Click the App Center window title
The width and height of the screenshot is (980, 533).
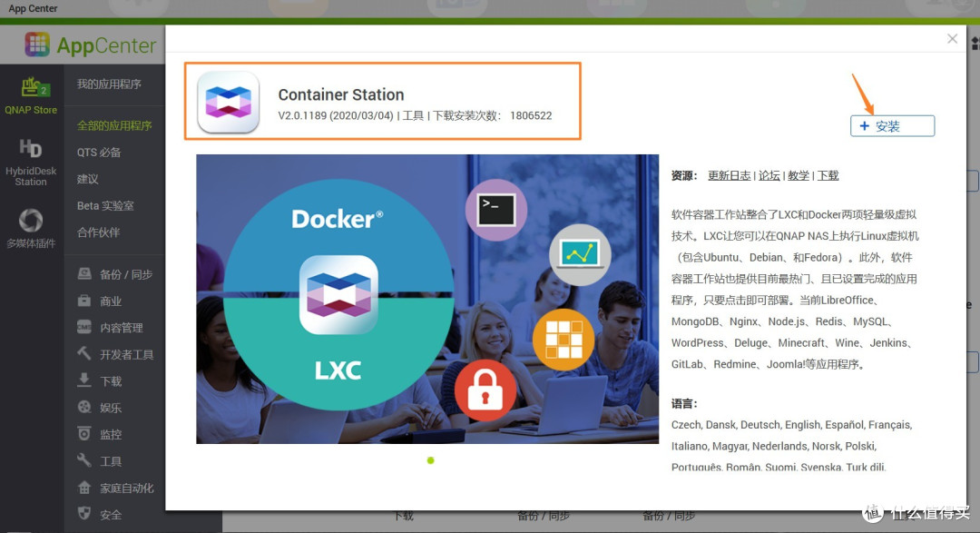tap(33, 8)
